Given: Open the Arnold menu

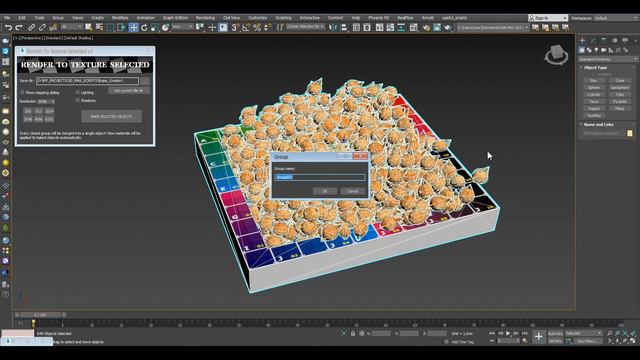Looking at the screenshot, I should pos(428,18).
